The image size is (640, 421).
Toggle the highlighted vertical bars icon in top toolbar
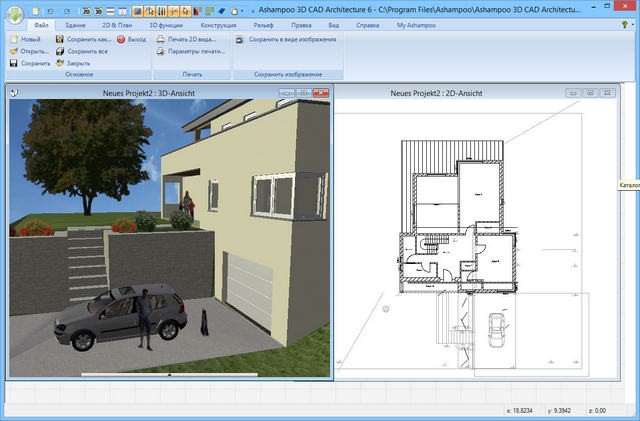pyautogui.click(x=162, y=11)
